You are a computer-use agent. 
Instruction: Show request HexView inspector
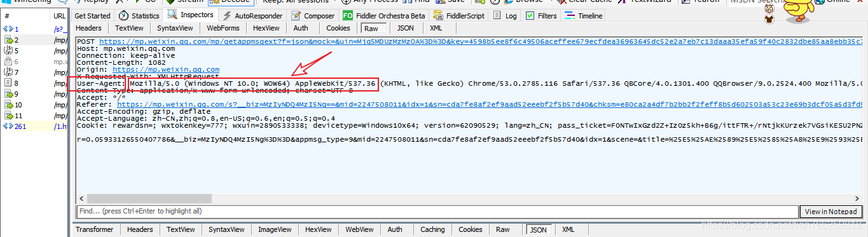coord(266,28)
